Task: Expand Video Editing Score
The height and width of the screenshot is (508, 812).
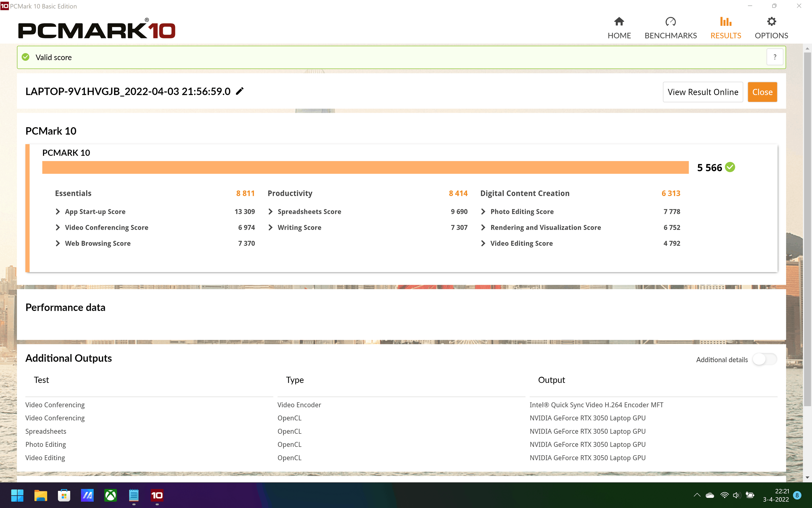Action: (x=483, y=243)
